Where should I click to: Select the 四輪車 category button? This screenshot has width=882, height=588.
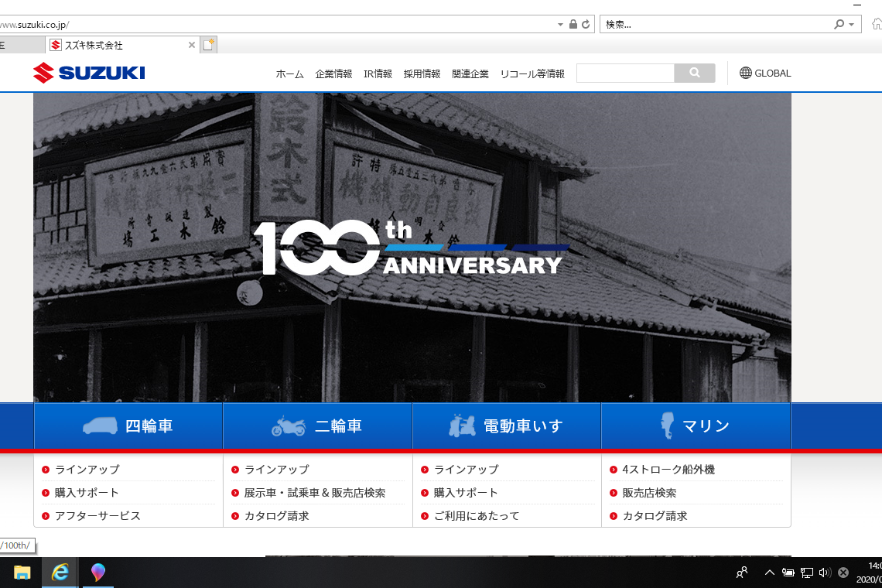[128, 426]
